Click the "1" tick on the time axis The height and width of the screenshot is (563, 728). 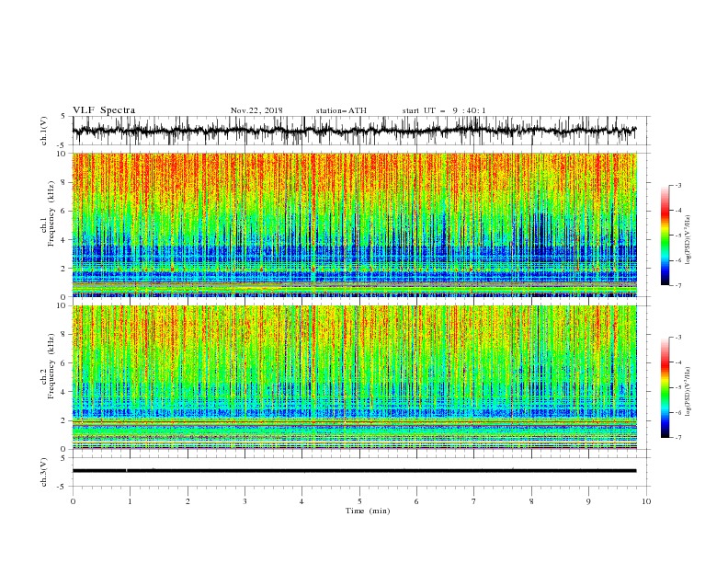[130, 501]
